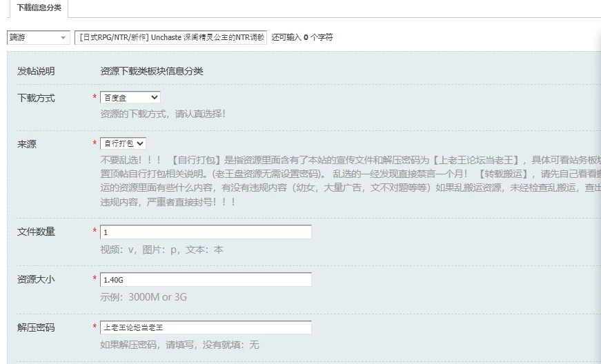Click the 还可输入 0 个字符 counter text
Viewport: 601px width, 364px height.
(x=302, y=37)
